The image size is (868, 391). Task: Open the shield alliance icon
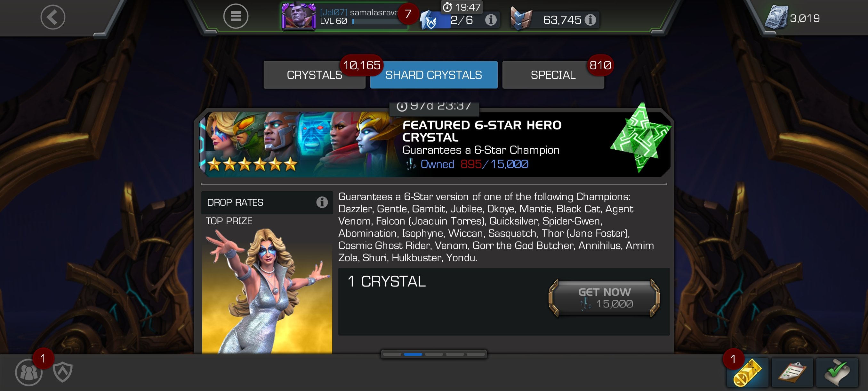click(x=63, y=371)
